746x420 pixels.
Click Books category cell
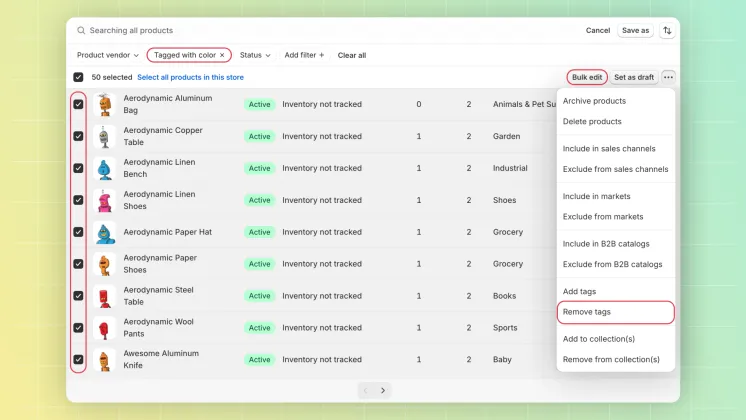tap(504, 296)
